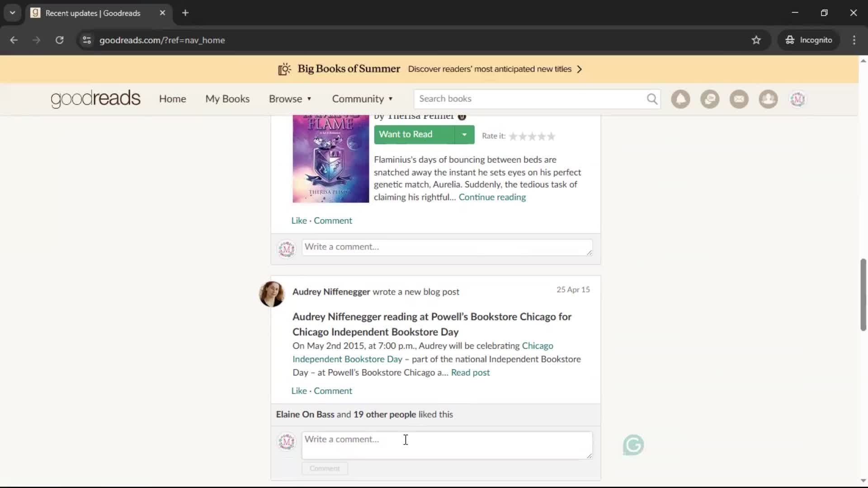The width and height of the screenshot is (868, 488).
Task: Restore down the browser window
Action: [824, 13]
